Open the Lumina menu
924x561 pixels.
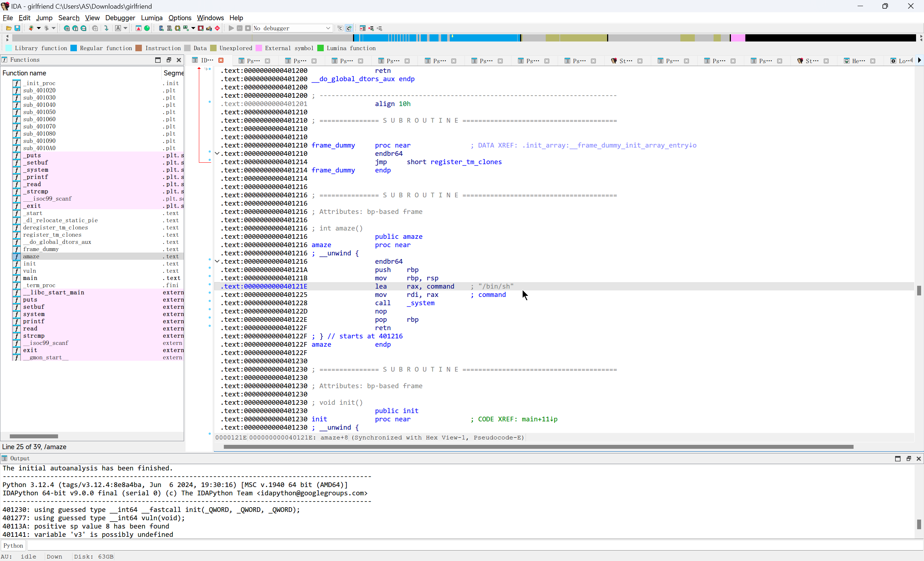152,18
